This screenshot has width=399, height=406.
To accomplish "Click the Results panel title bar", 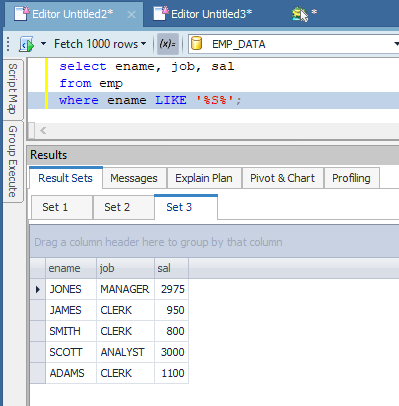I will click(213, 155).
